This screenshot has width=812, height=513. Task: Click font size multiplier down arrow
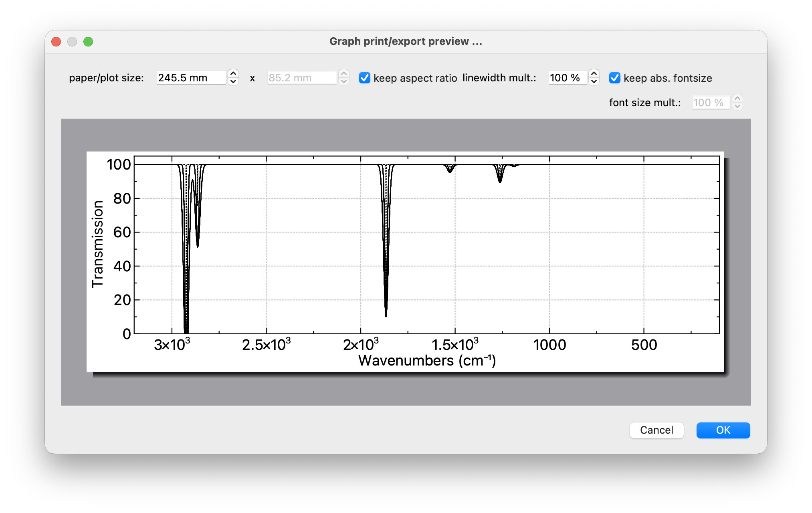[x=737, y=107]
